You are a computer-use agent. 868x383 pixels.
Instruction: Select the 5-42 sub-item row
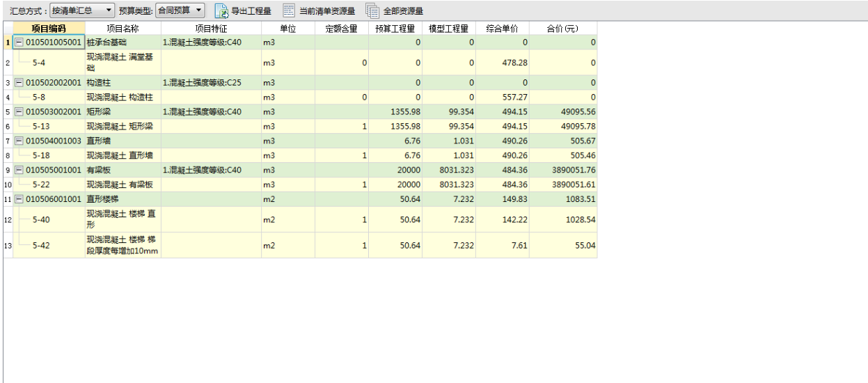pyautogui.click(x=299, y=245)
